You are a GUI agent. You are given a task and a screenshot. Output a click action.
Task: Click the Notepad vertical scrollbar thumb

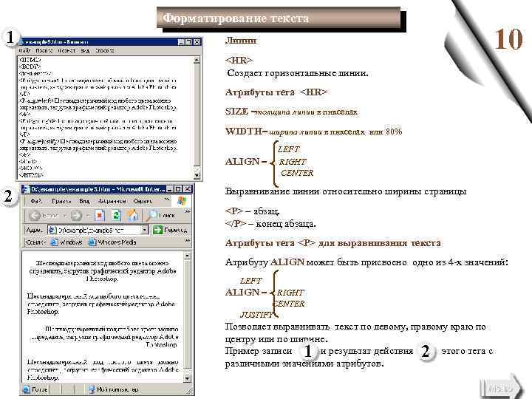click(197, 115)
